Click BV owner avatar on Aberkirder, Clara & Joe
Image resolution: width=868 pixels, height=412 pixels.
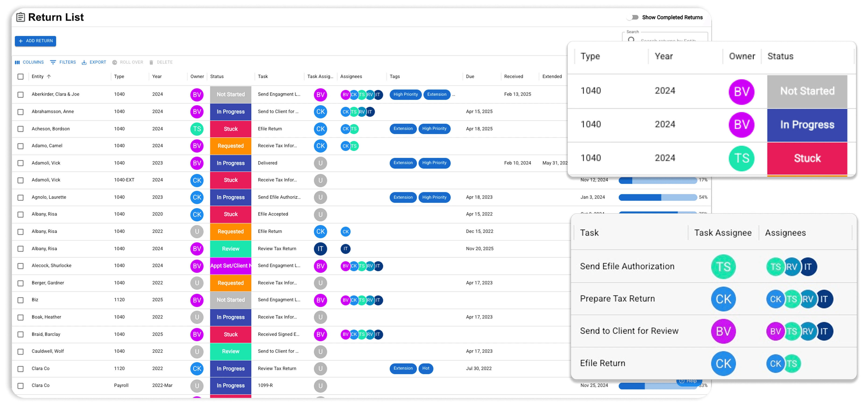point(197,95)
